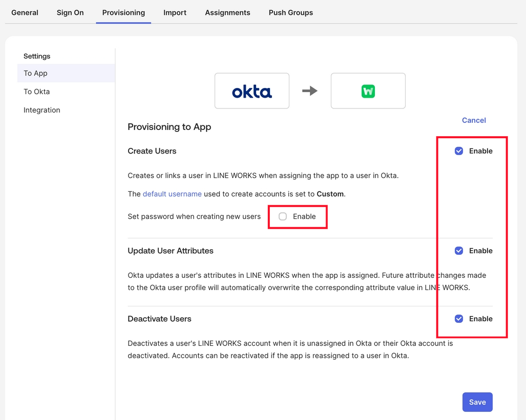Save the provisioning settings
The width and height of the screenshot is (526, 420).
(x=477, y=402)
